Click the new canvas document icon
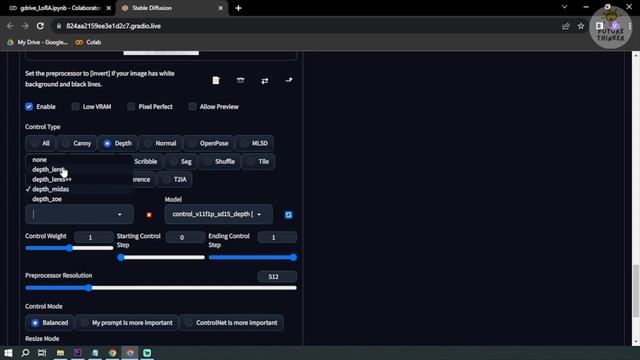 point(216,80)
